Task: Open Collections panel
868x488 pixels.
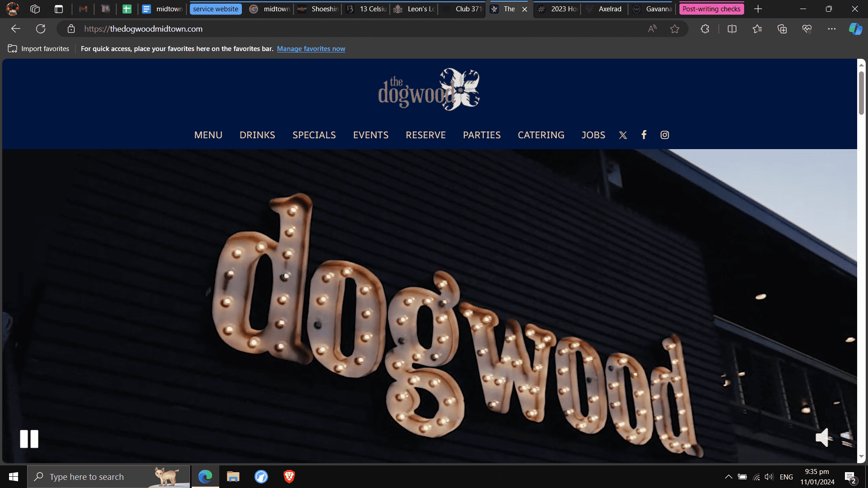Action: coord(782,29)
